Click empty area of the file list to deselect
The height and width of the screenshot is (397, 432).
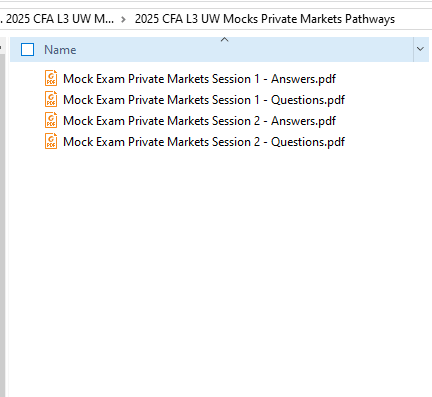[x=217, y=267]
